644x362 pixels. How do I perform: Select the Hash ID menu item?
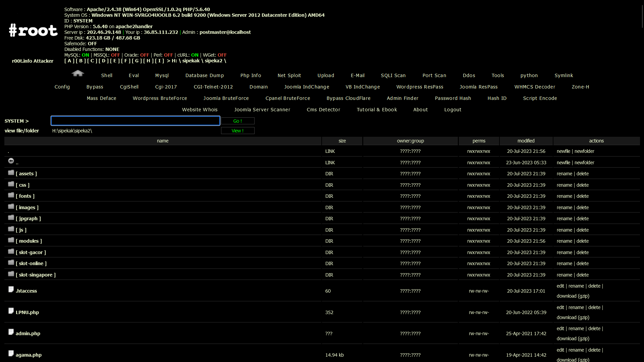[497, 98]
